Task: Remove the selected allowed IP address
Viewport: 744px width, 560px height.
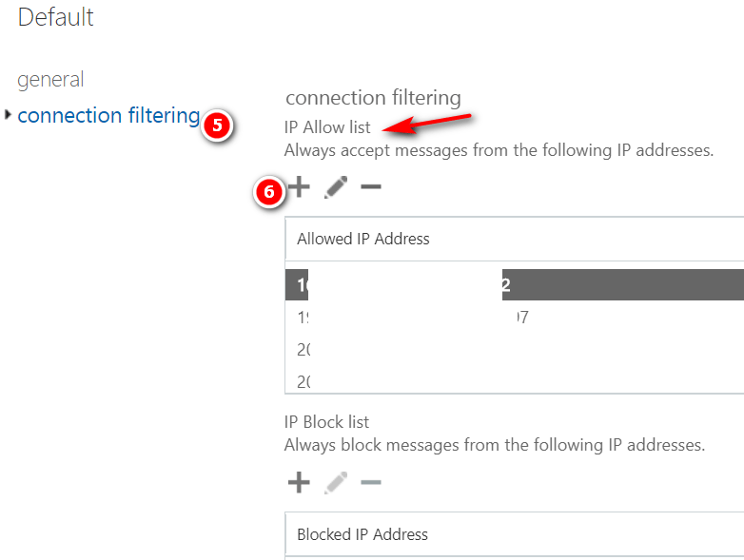Action: click(x=371, y=187)
